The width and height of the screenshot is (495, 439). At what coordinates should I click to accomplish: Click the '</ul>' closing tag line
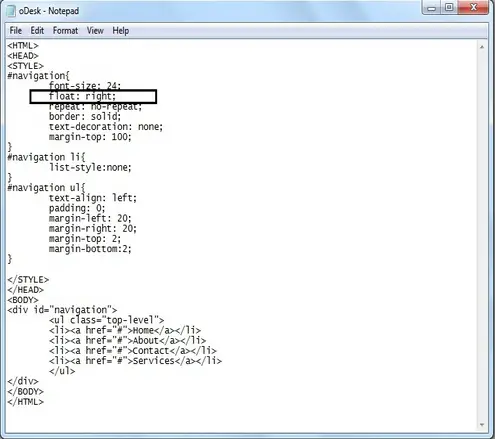click(62, 371)
